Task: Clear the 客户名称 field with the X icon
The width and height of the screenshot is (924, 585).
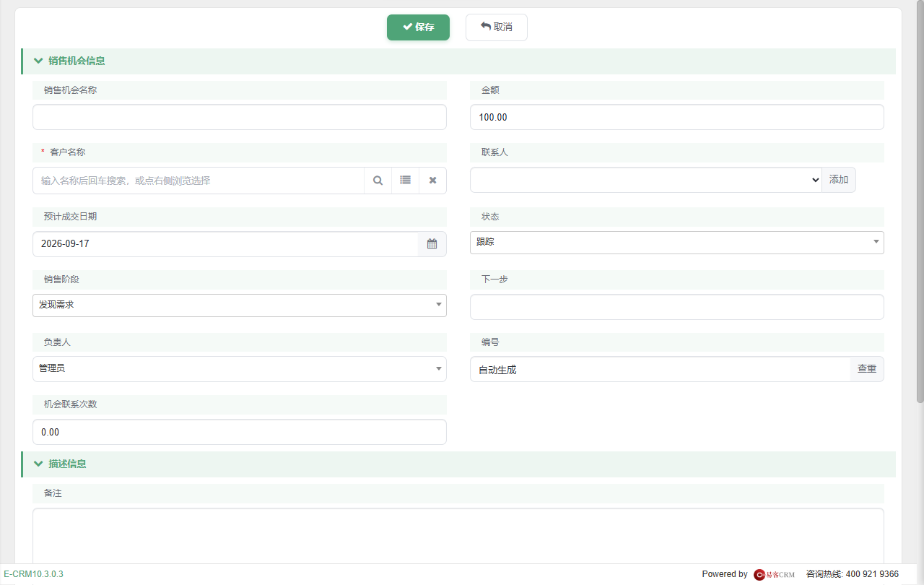Action: click(x=432, y=181)
